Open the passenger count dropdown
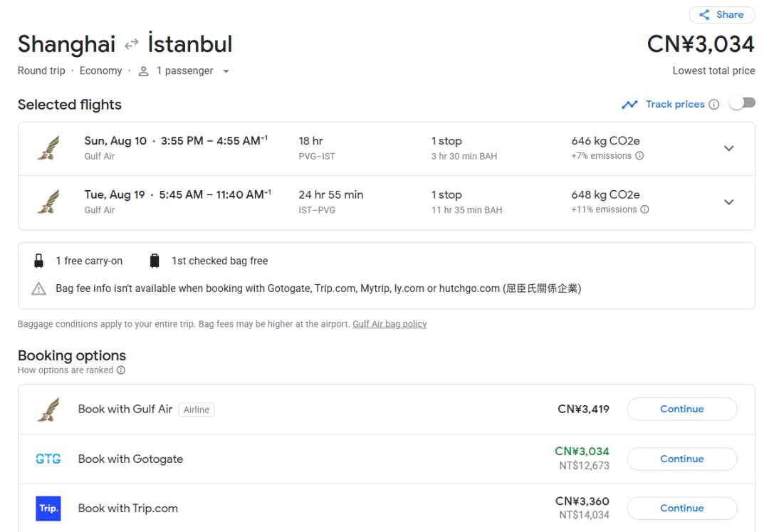Viewport: 769px width, 532px height. pos(226,71)
